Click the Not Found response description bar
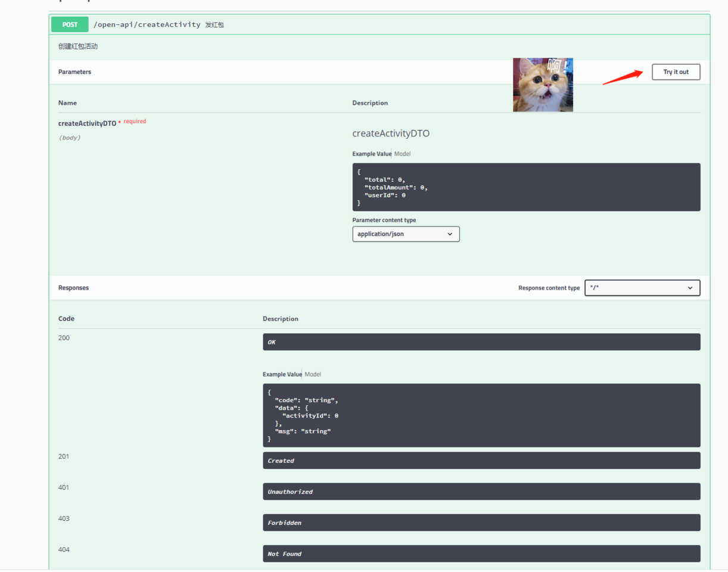 pyautogui.click(x=481, y=554)
